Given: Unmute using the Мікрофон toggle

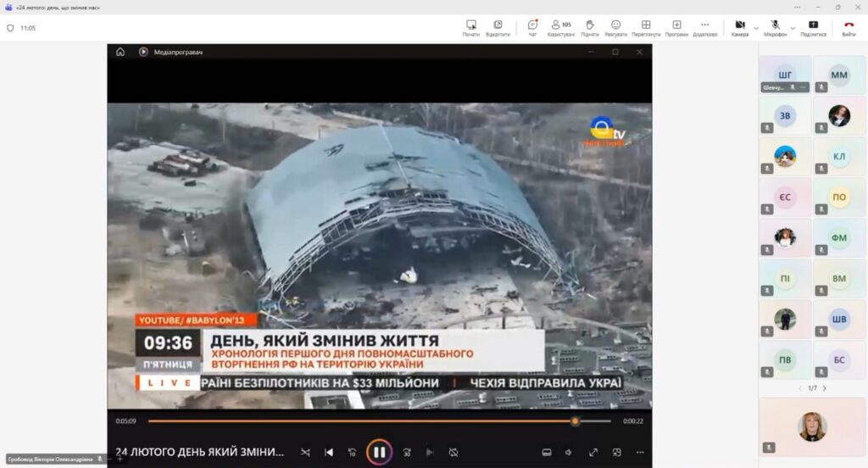Looking at the screenshot, I should tap(775, 27).
